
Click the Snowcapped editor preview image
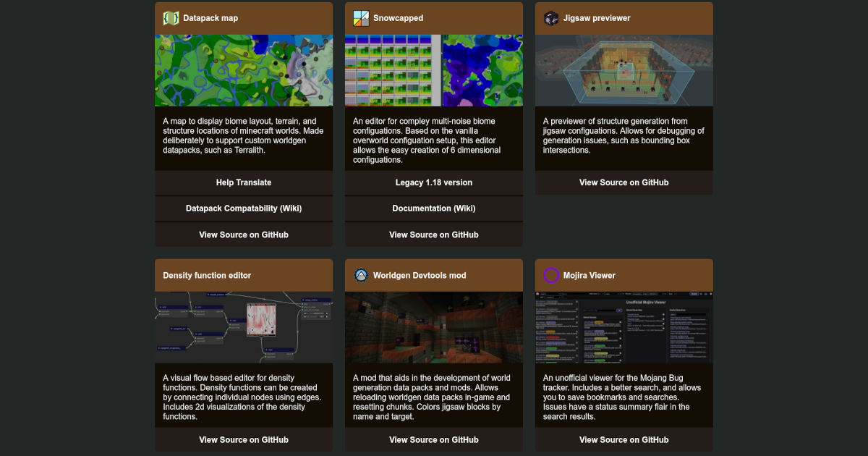point(434,70)
